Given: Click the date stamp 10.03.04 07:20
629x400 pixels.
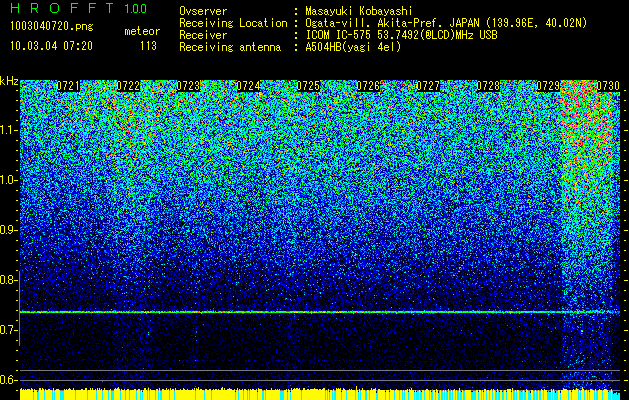Looking at the screenshot, I should (51, 46).
